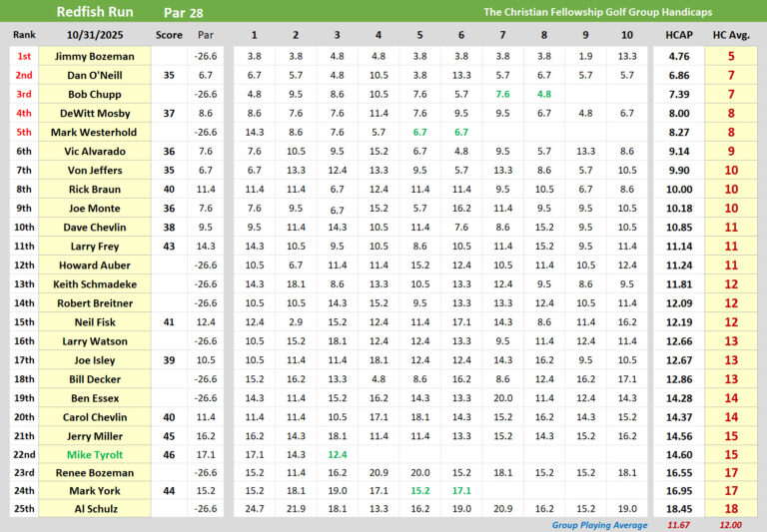Screen dimensions: 767x532
Task: Click the green Mike Tyrolt name cell
Action: point(100,452)
